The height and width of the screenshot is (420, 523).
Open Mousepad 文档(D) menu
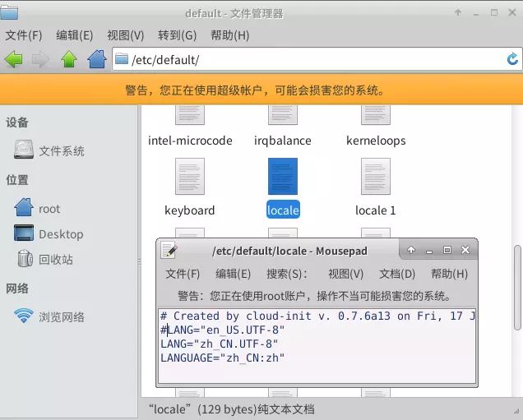pos(397,274)
